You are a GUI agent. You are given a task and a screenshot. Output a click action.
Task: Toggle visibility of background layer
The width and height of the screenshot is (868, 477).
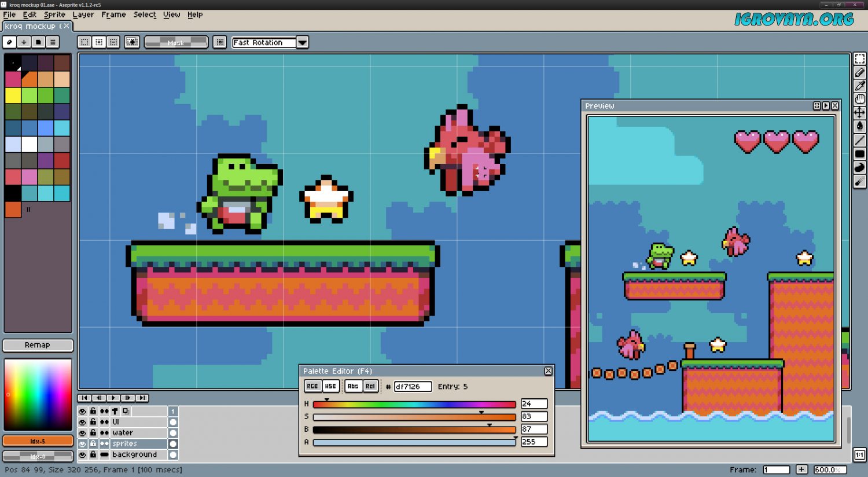(82, 455)
